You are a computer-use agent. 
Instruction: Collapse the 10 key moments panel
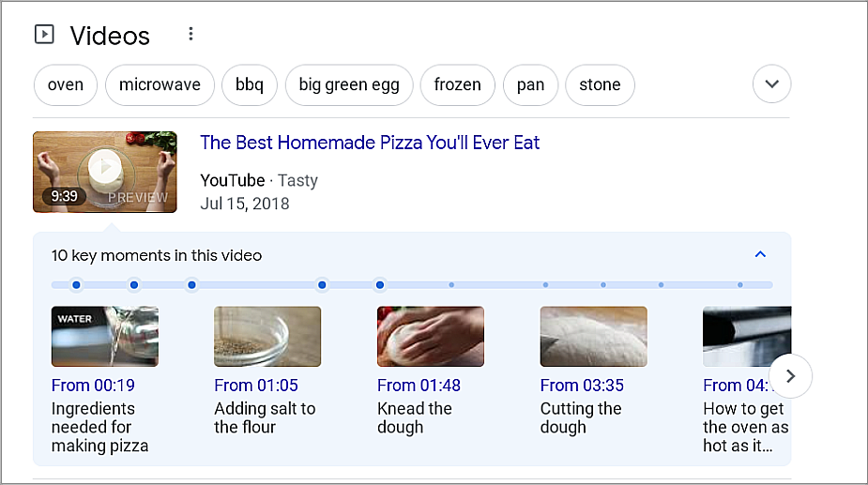(x=760, y=254)
